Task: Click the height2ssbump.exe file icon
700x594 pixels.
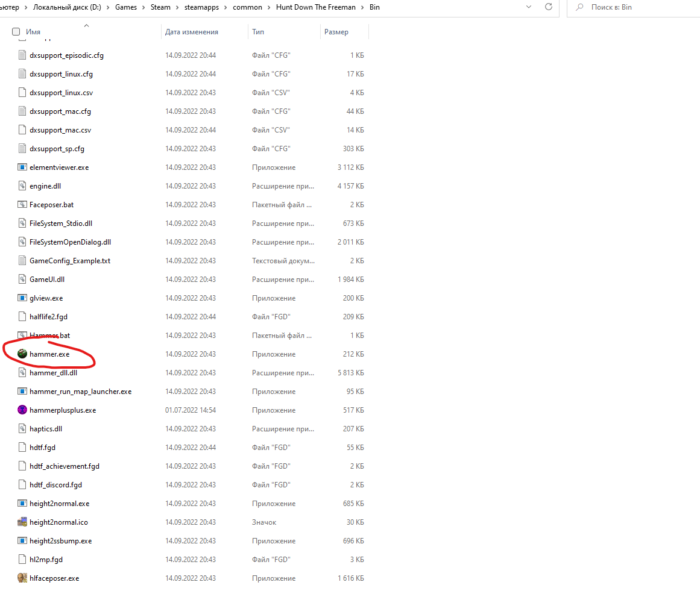Action: [22, 540]
